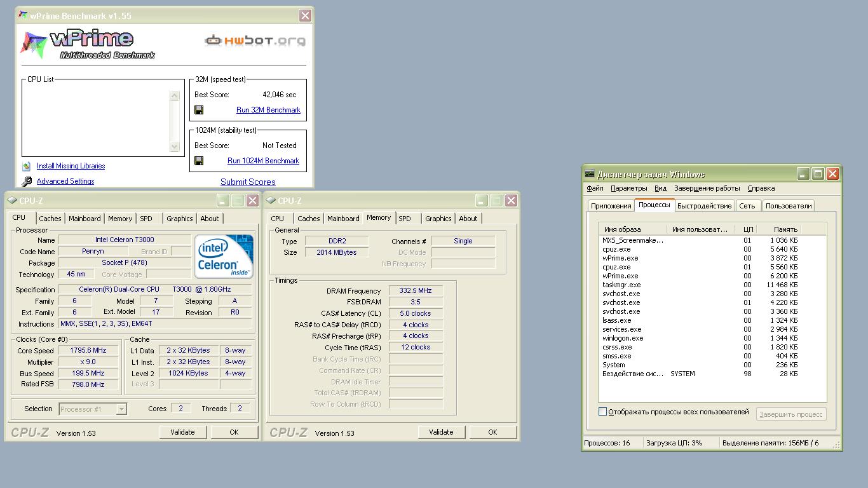Switch to the Процессы tab
Viewport: 868px width, 488px height.
tap(654, 205)
